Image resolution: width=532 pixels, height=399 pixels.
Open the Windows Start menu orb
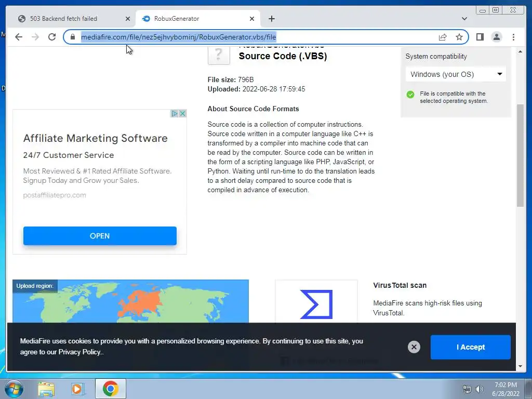(x=14, y=389)
